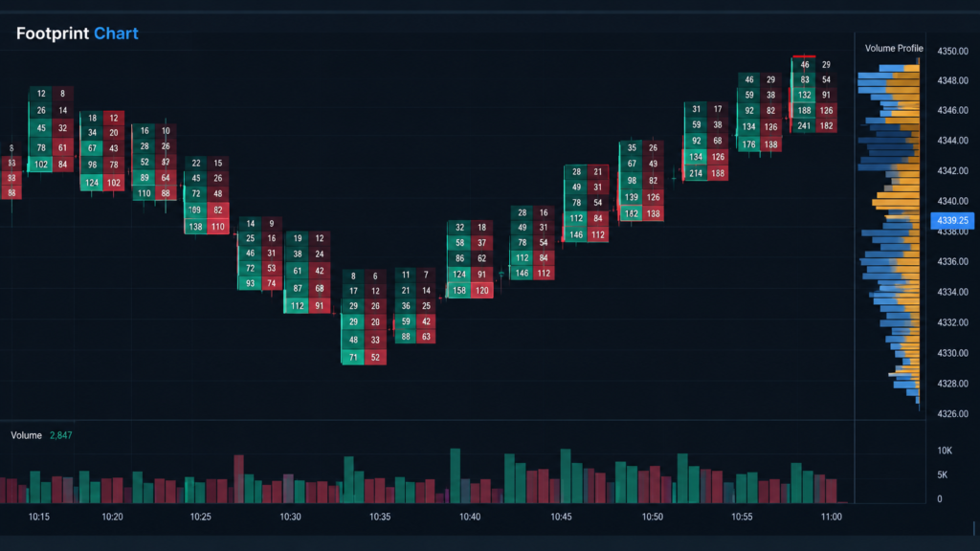Select the 4332.00 price axis label
The width and height of the screenshot is (980, 551).
952,322
